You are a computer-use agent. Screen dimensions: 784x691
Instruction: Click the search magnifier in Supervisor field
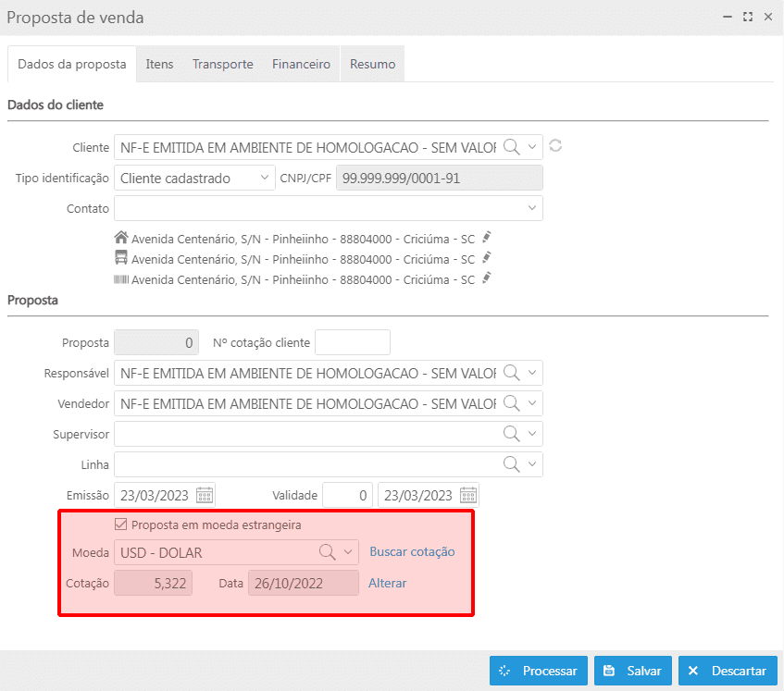point(511,434)
